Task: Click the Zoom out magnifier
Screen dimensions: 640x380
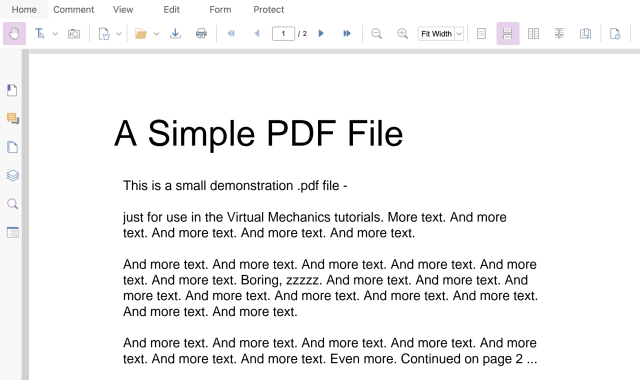Action: coord(376,33)
